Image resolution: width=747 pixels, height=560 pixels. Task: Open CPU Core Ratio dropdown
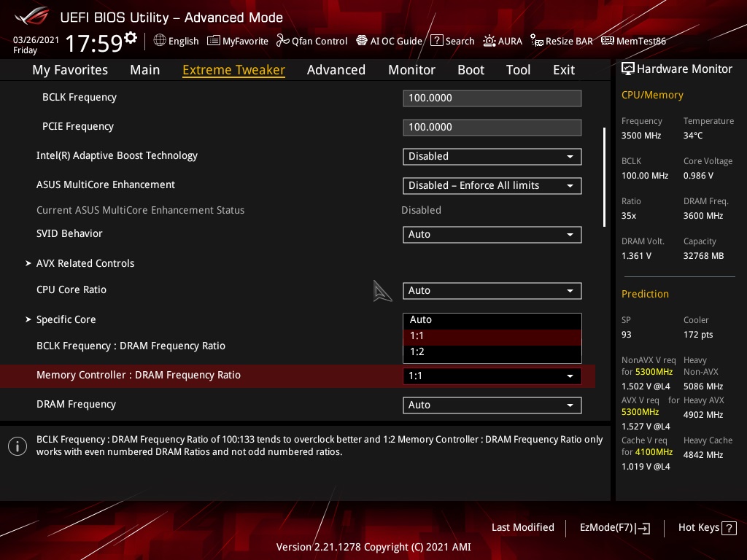click(x=492, y=290)
